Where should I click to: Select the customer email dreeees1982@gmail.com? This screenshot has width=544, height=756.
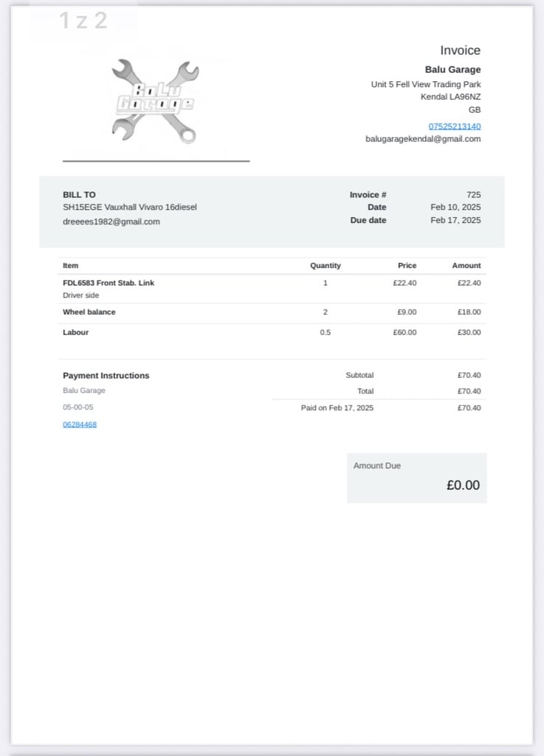pyautogui.click(x=111, y=221)
